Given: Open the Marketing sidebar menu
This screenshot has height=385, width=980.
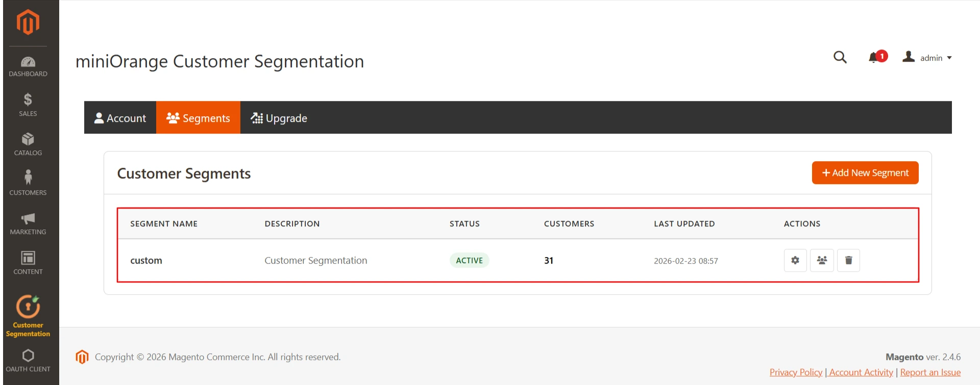Looking at the screenshot, I should (x=28, y=224).
